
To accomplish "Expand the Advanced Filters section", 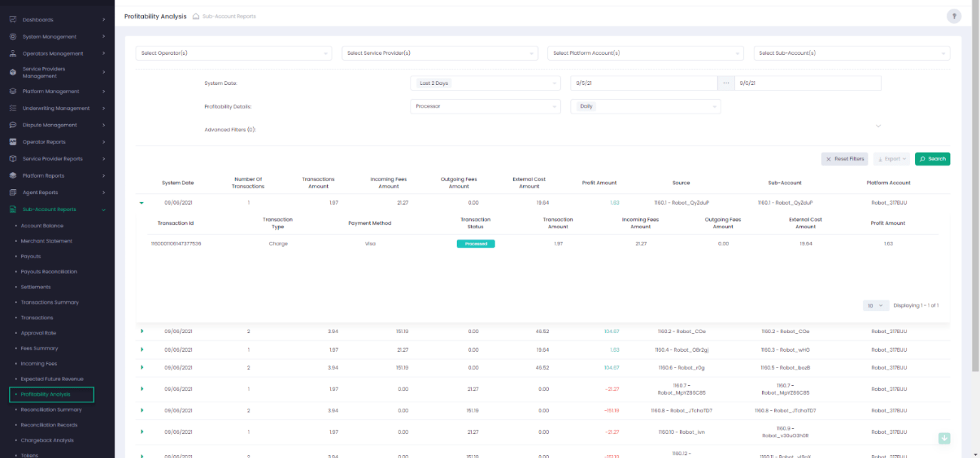I will click(878, 126).
